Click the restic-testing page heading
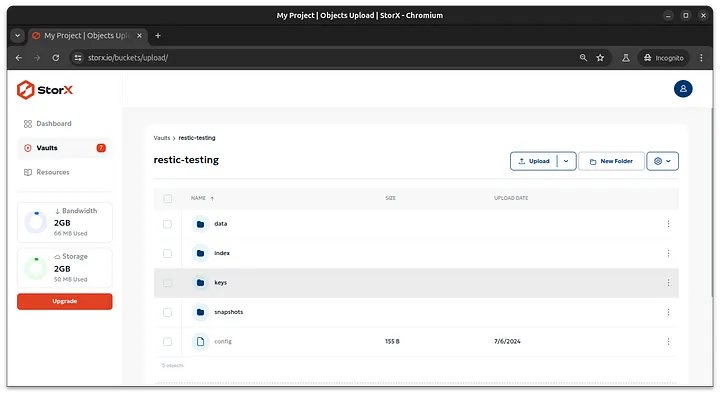The height and width of the screenshot is (395, 720). (x=186, y=160)
